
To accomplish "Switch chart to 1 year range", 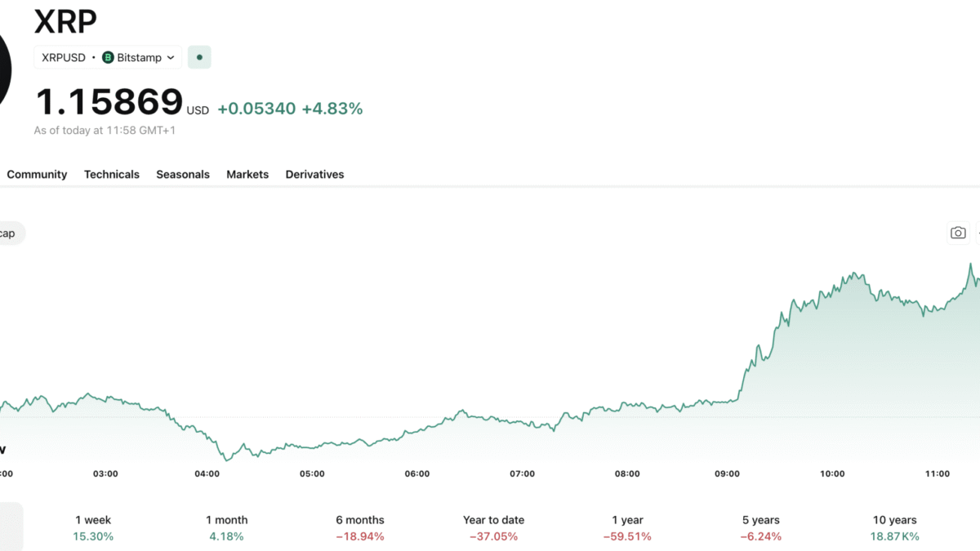I will 626,528.
